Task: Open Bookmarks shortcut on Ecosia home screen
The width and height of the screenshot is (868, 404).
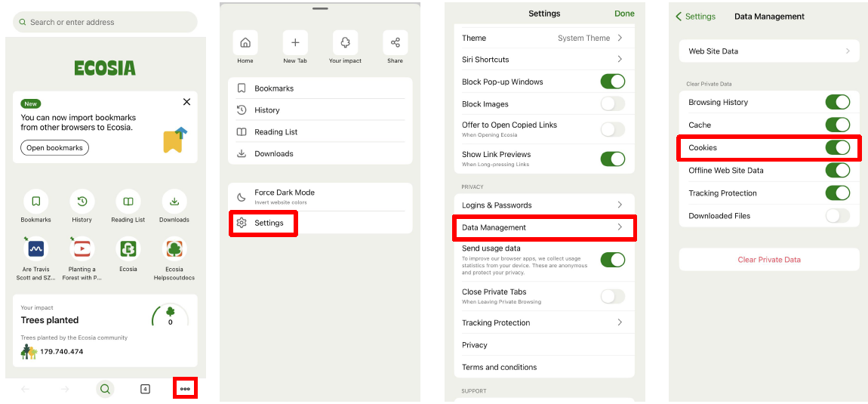Action: click(36, 201)
